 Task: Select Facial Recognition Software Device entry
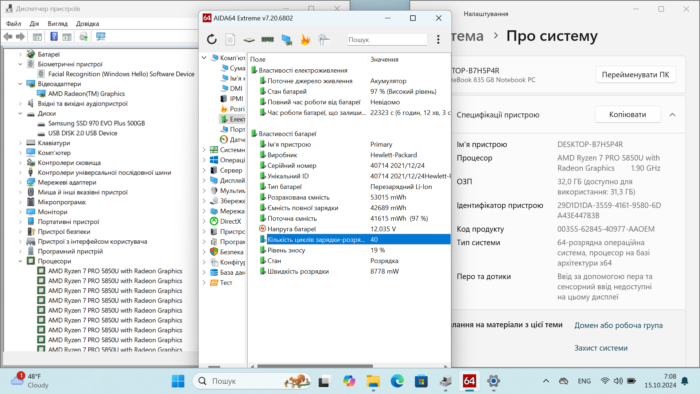tap(121, 74)
